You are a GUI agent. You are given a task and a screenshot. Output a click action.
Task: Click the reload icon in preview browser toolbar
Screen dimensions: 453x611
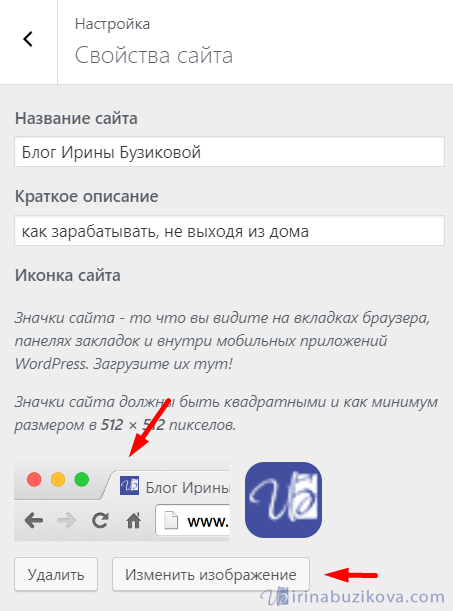point(100,521)
